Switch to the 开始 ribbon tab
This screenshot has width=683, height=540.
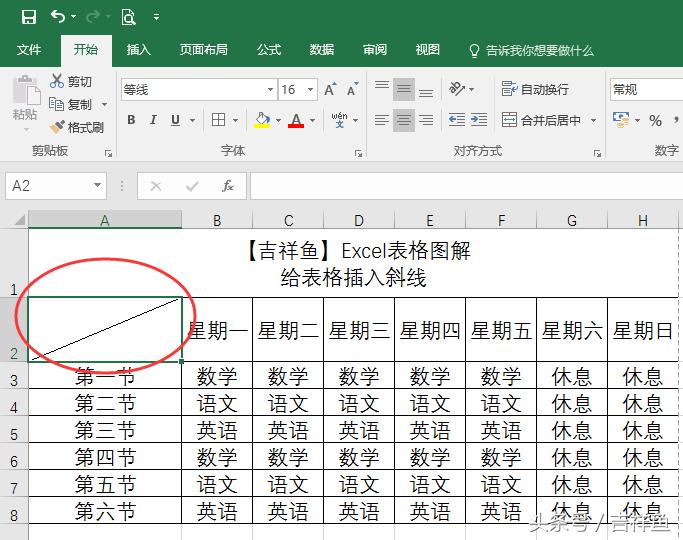(86, 50)
